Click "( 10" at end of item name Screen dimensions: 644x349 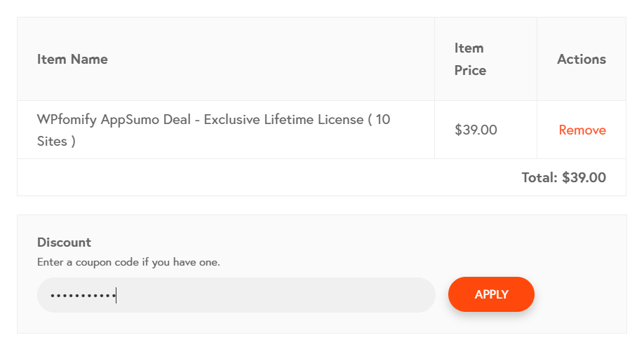point(379,119)
